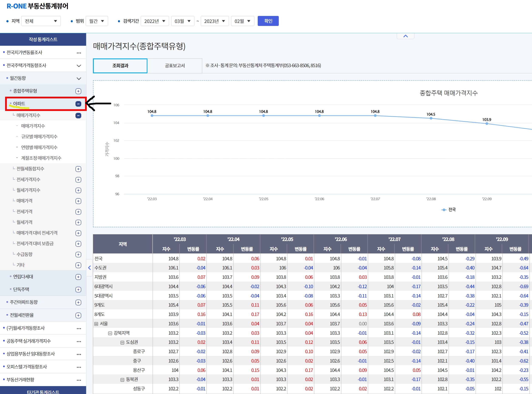
Task: Toggle the 강북지역 row collapse box
Action: pos(110,333)
